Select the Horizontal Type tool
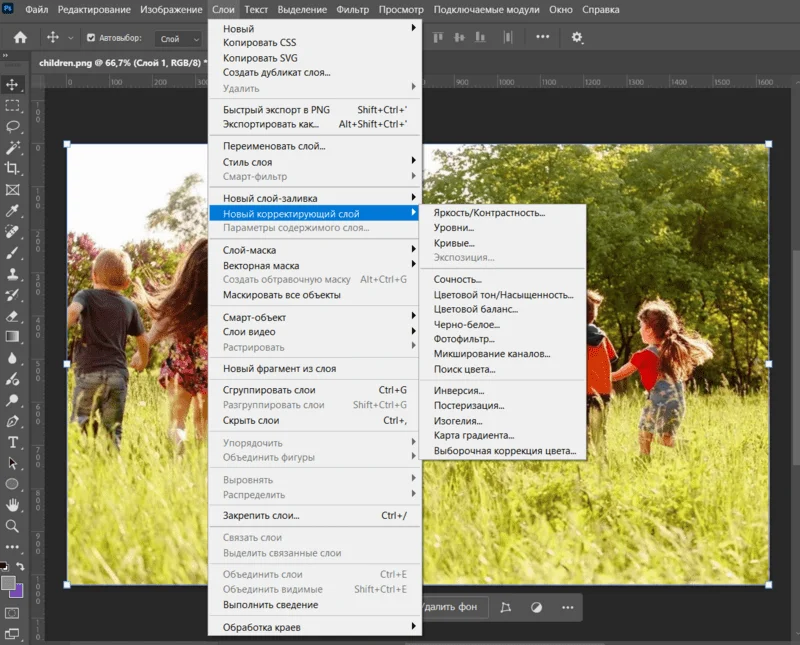Viewport: 800px width, 645px height. click(x=13, y=442)
